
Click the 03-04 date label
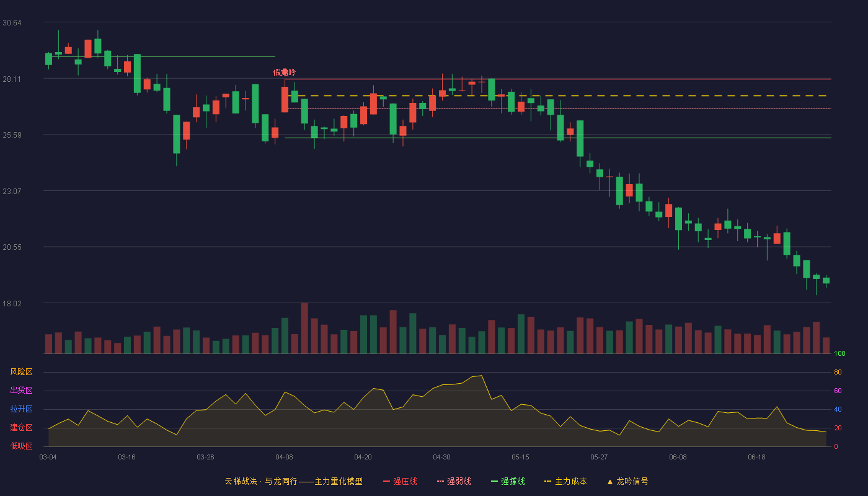(x=48, y=457)
